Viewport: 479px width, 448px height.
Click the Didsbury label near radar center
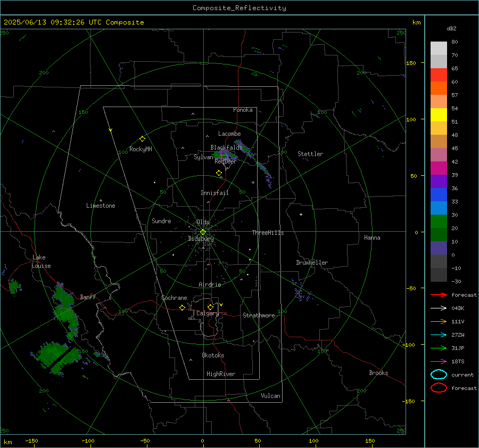(201, 239)
